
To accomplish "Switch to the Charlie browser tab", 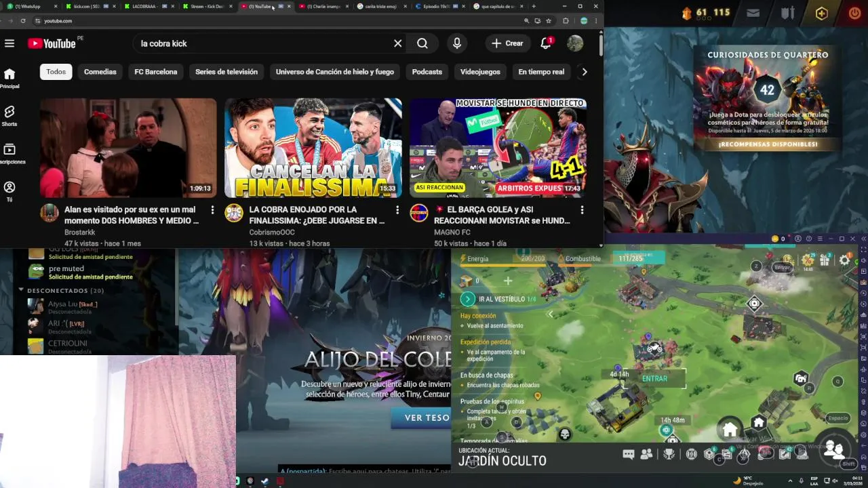I will tap(325, 6).
